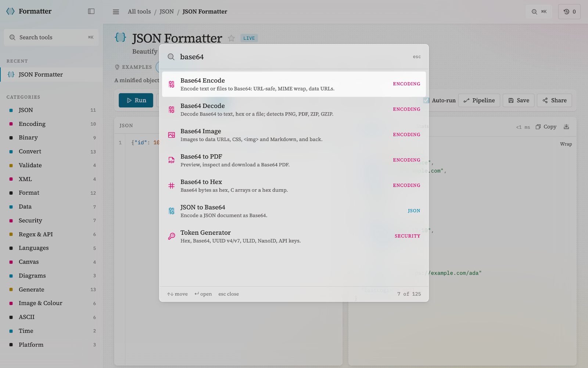Select the Base64 Decode result
The image size is (588, 368).
pos(294,110)
